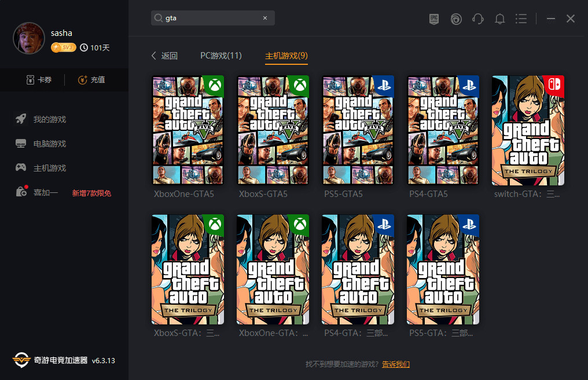
Task: Click the XboxS-GTA5 title text
Action: point(263,194)
